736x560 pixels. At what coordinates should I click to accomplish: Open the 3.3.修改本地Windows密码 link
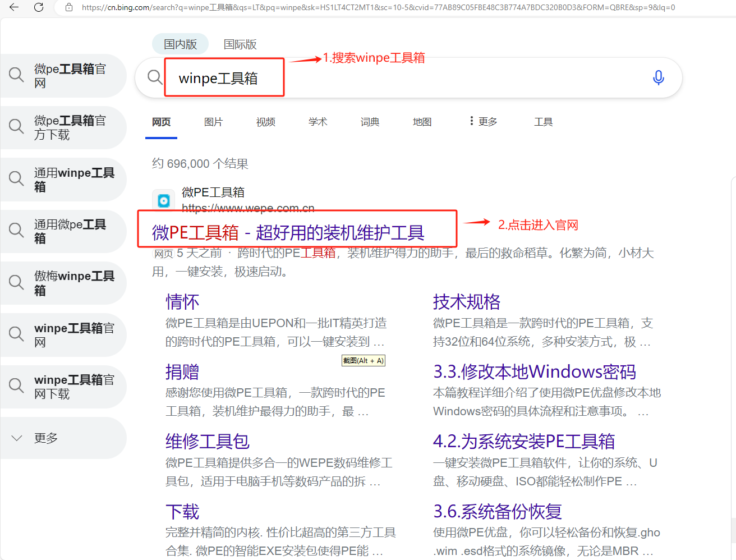(534, 371)
